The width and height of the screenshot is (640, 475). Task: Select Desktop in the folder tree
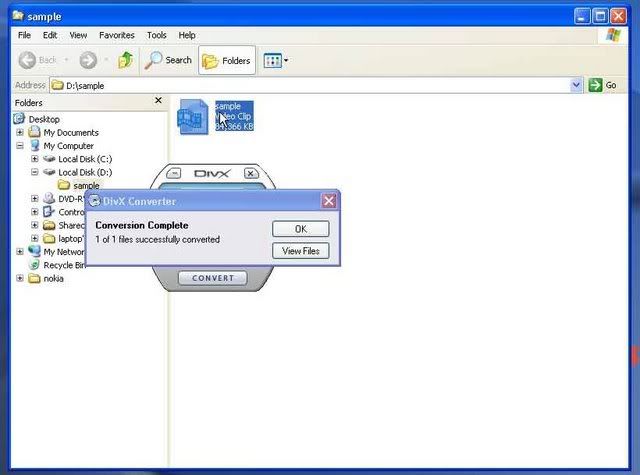pyautogui.click(x=44, y=120)
